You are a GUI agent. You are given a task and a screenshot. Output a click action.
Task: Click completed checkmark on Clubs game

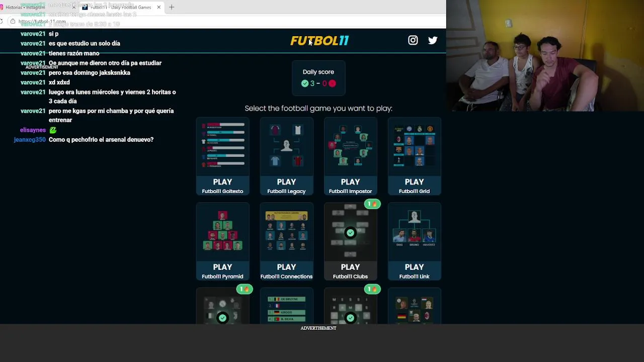[350, 233]
